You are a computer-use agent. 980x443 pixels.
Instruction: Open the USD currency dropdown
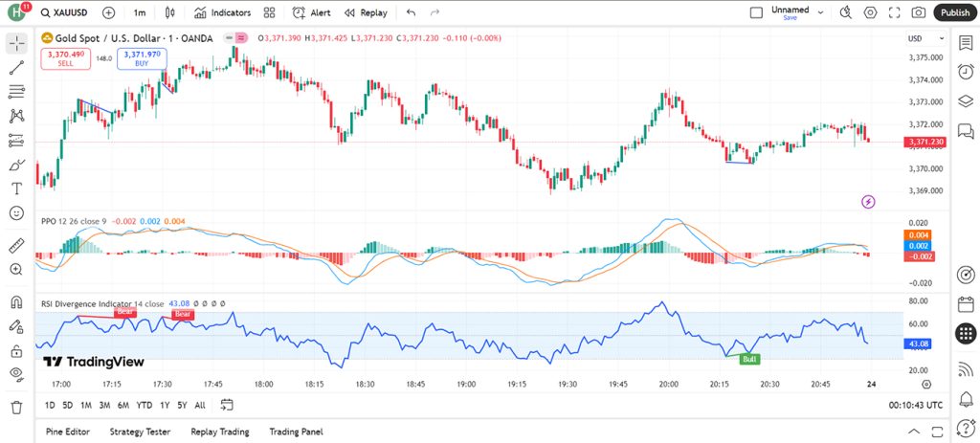(x=926, y=38)
